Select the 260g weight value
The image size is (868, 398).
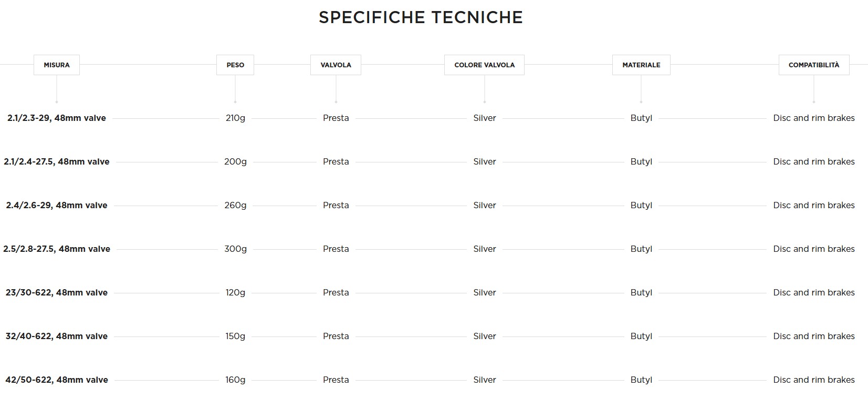[x=235, y=206]
